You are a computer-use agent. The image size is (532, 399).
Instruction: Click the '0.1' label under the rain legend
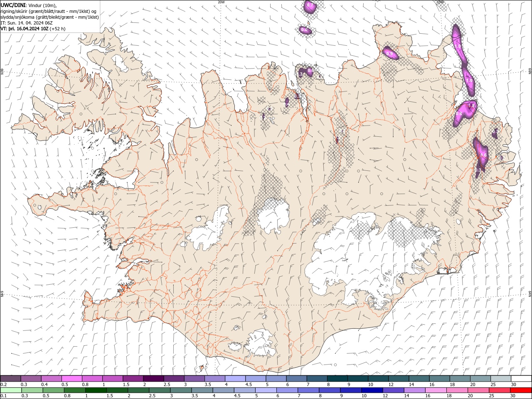[4, 396]
